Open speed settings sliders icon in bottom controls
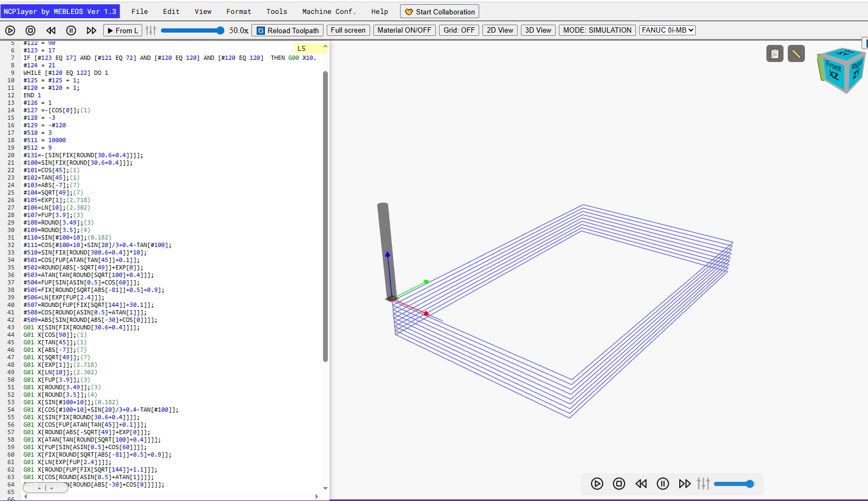The height and width of the screenshot is (501, 868). (703, 484)
